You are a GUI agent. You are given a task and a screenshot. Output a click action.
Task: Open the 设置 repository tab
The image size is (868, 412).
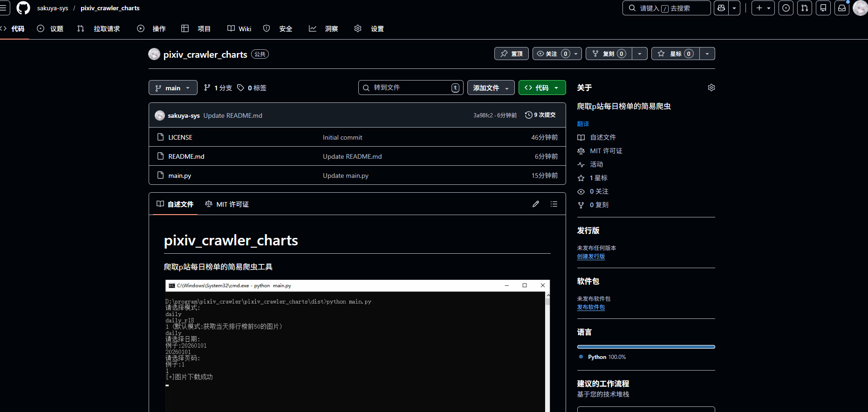coord(369,29)
